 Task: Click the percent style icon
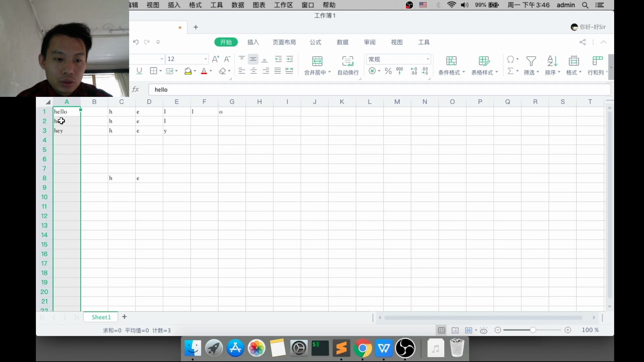pyautogui.click(x=388, y=71)
